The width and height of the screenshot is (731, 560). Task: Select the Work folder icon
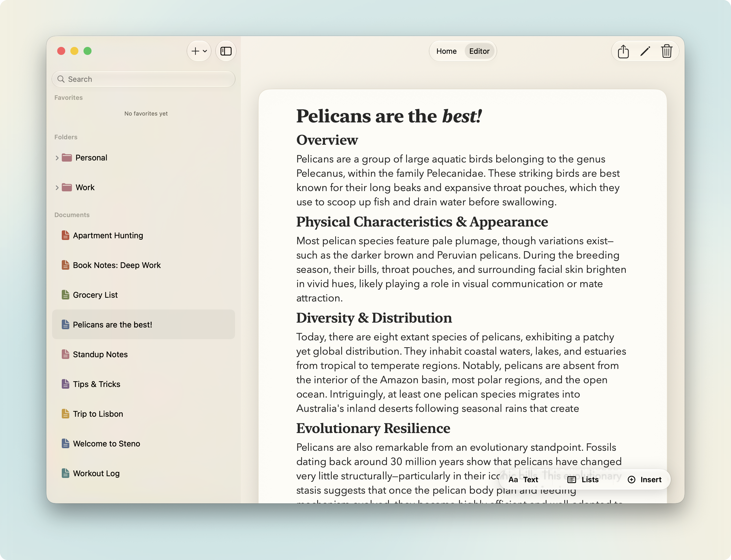pyautogui.click(x=67, y=187)
